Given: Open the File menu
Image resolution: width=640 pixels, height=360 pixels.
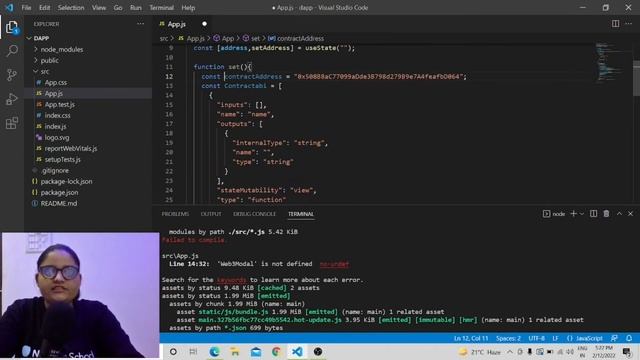Looking at the screenshot, I should [x=27, y=8].
